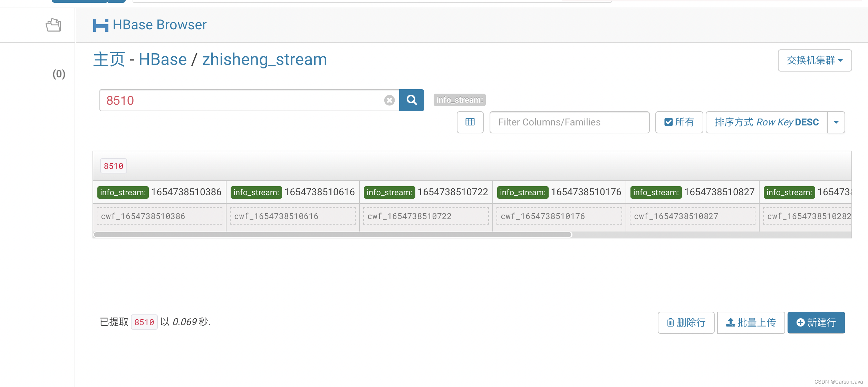Click the horizontal scrollbar of the row
The image size is (868, 387).
[x=333, y=235]
